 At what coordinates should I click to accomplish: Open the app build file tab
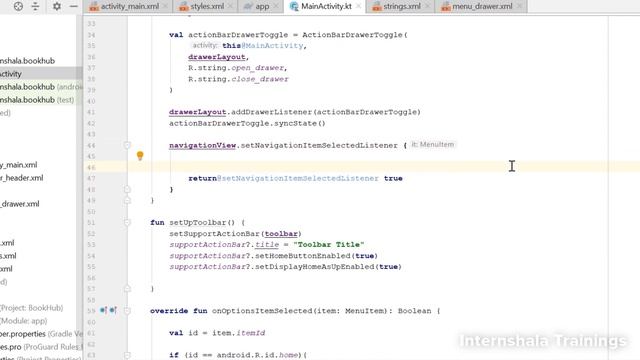pyautogui.click(x=262, y=6)
